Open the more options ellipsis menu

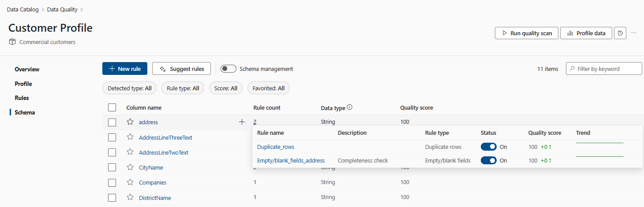pyautogui.click(x=634, y=33)
